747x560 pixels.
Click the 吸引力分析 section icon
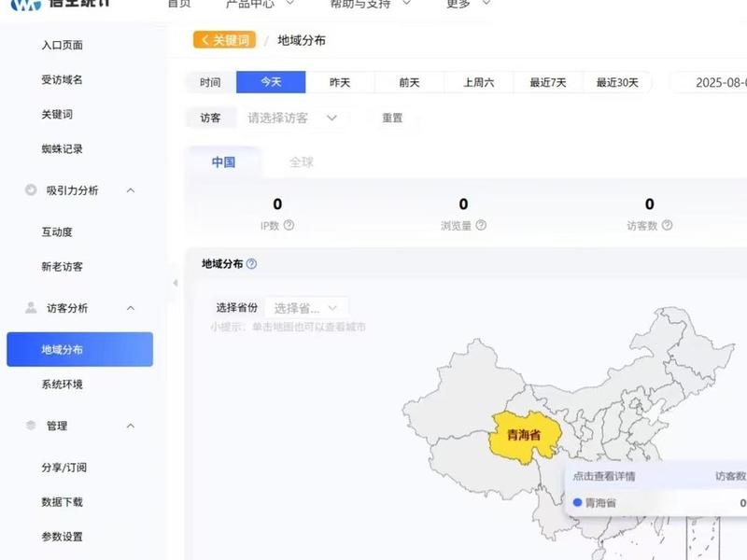tap(31, 190)
